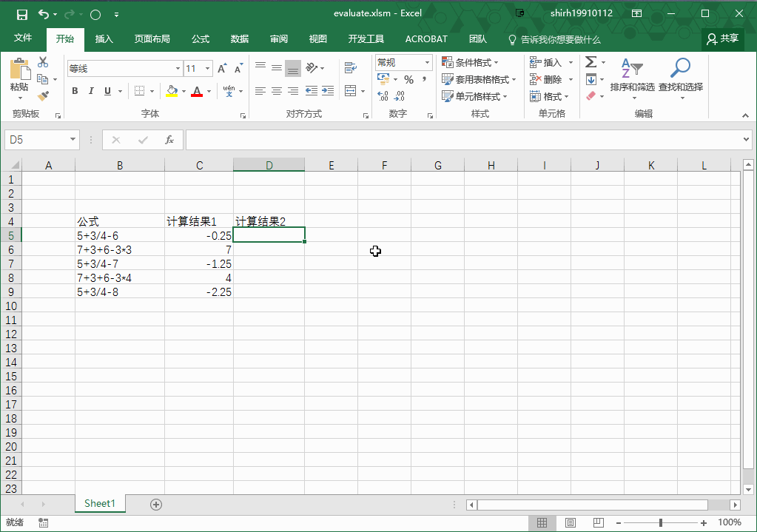Expand the formula bar chevron
The height and width of the screenshot is (532, 757).
(x=747, y=140)
